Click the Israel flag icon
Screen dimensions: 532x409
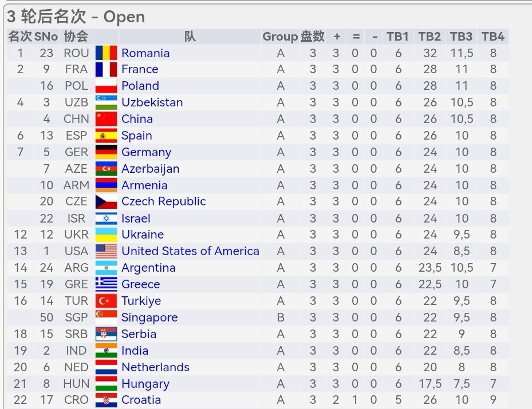(x=106, y=218)
